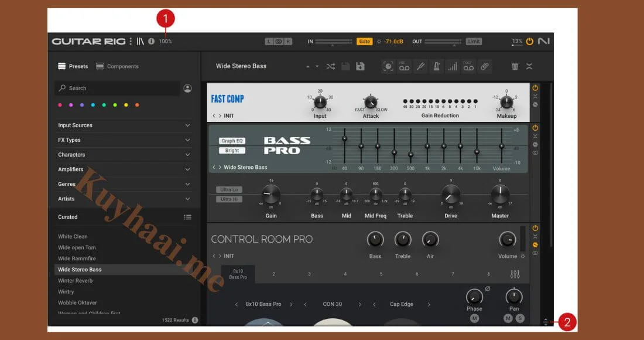Click the Gate learn icon beside -71.0dB

click(x=379, y=42)
